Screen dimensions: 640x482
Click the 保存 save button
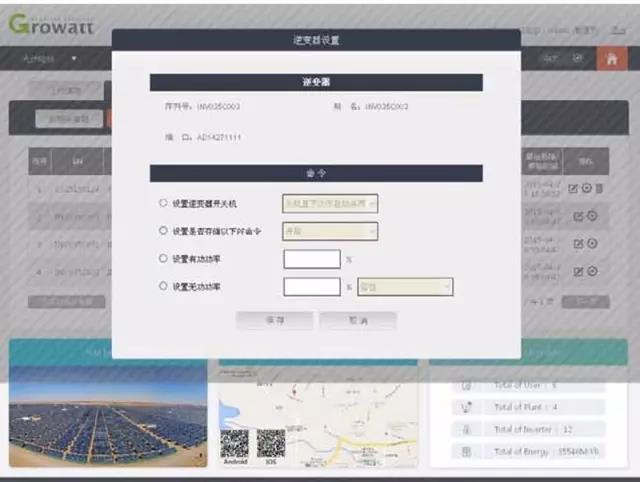[x=274, y=321]
